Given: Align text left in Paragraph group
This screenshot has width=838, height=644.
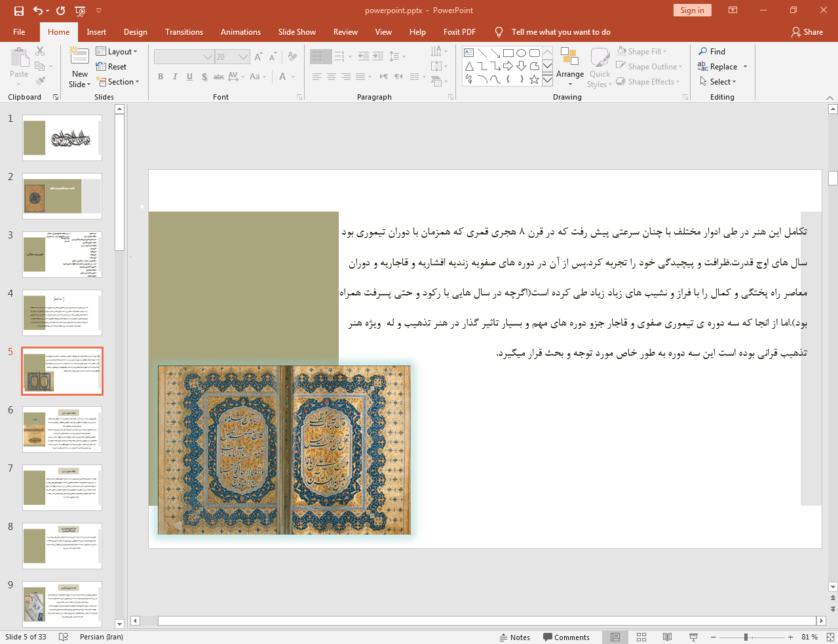Looking at the screenshot, I should [316, 77].
